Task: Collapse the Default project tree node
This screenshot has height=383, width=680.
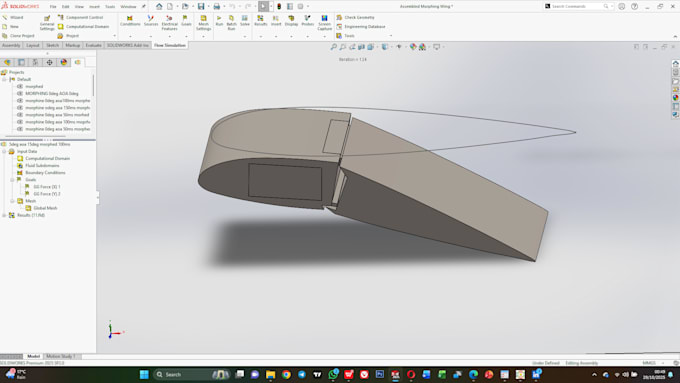Action: pyautogui.click(x=4, y=79)
